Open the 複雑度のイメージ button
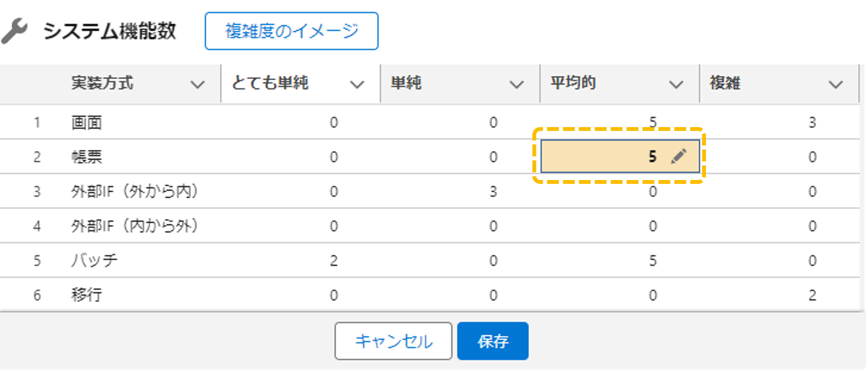The width and height of the screenshot is (868, 372). coord(291,31)
